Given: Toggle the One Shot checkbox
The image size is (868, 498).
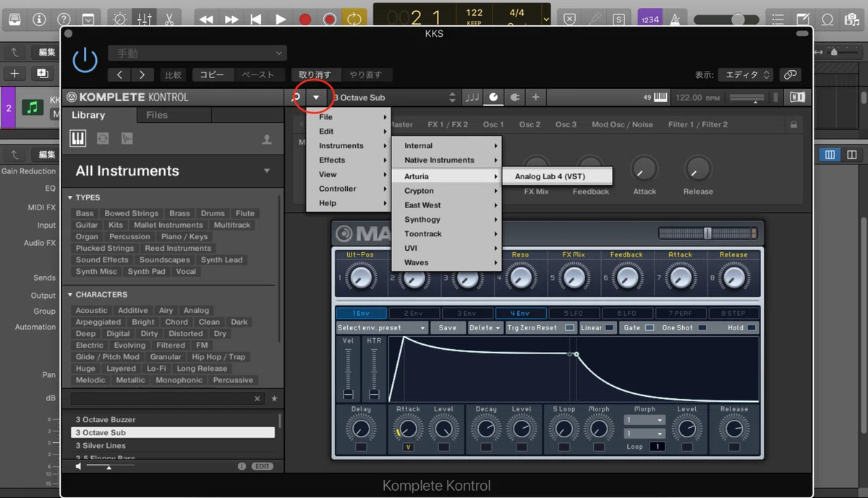Looking at the screenshot, I should 704,327.
